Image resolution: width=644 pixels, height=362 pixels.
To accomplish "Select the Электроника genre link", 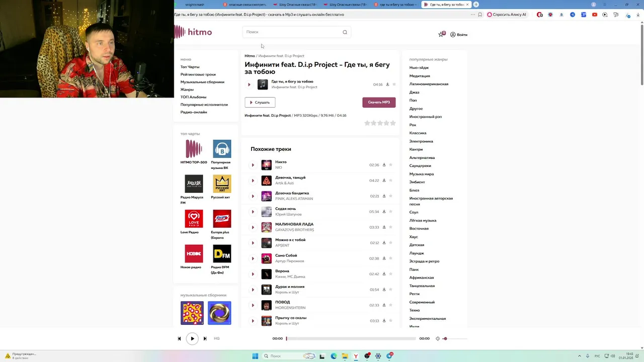I will click(421, 141).
